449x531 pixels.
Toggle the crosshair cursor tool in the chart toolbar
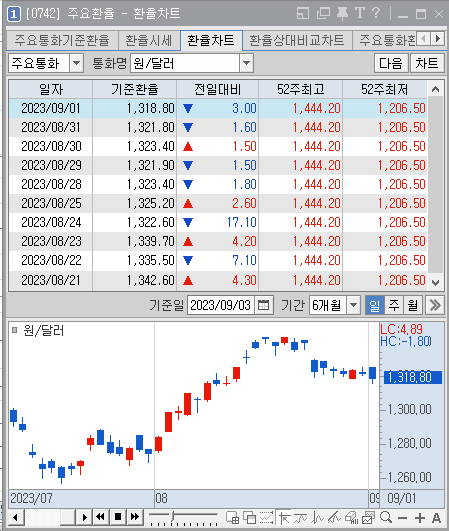pyautogui.click(x=284, y=518)
